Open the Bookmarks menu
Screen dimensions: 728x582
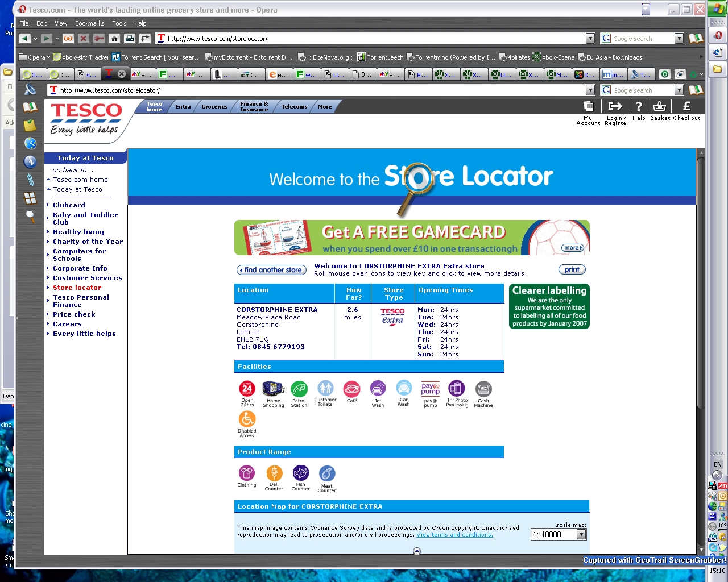coord(90,23)
